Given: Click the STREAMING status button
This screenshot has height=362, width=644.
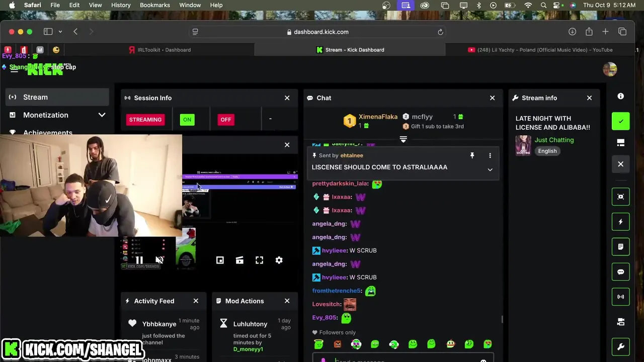Looking at the screenshot, I should click(x=145, y=120).
